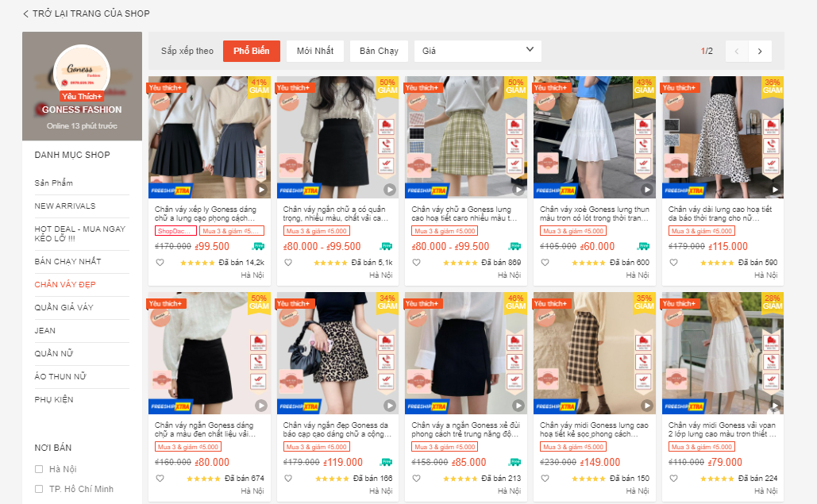Image resolution: width=817 pixels, height=504 pixels.
Task: Check the Hà Nội location filter
Action: coord(37,467)
